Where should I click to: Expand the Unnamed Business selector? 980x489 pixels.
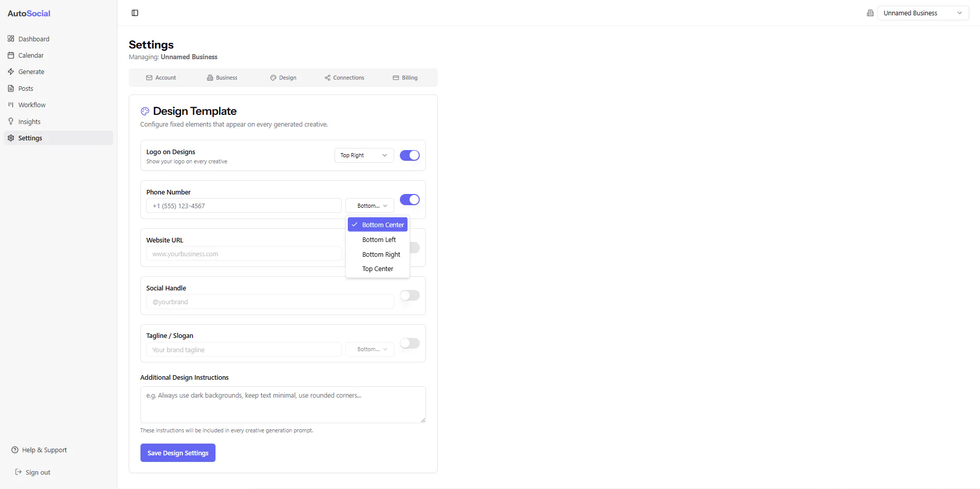[x=923, y=13]
